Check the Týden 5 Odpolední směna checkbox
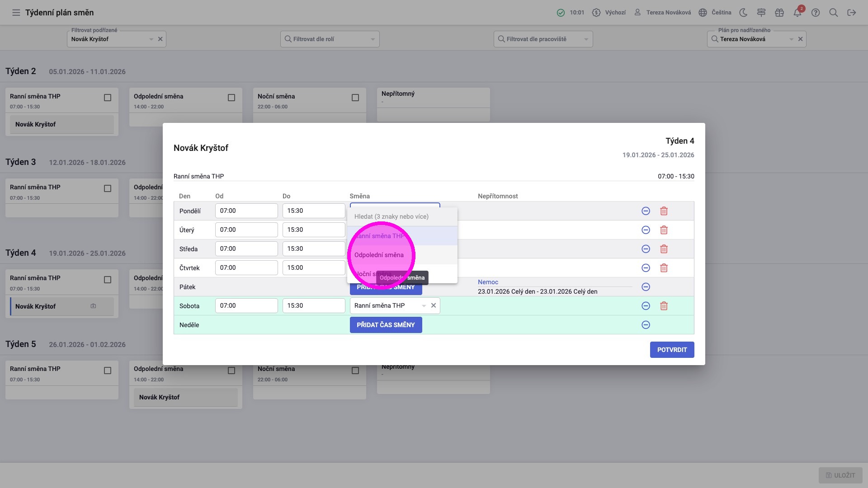This screenshot has width=868, height=488. (x=231, y=371)
